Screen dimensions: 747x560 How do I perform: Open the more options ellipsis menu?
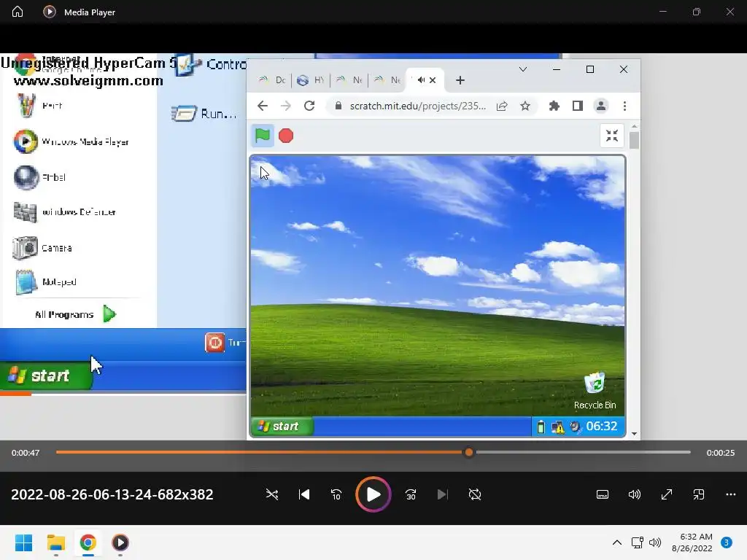pos(730,494)
